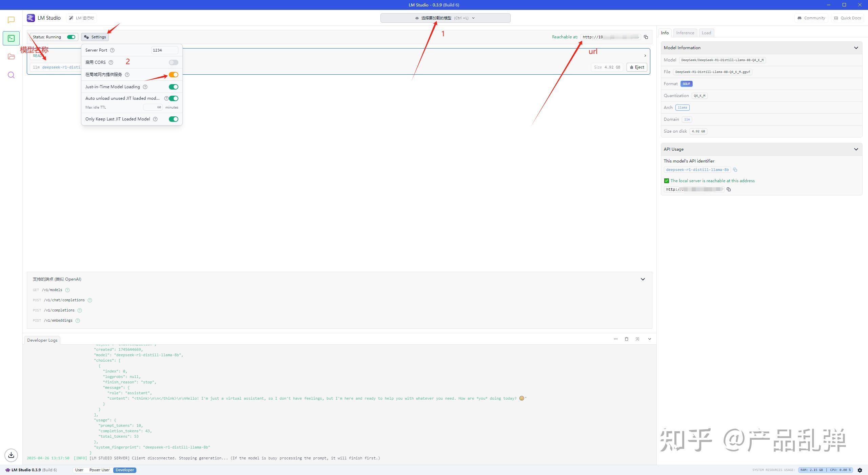Open the model selection dropdown
Viewport: 868px width, 475px height.
(x=445, y=18)
